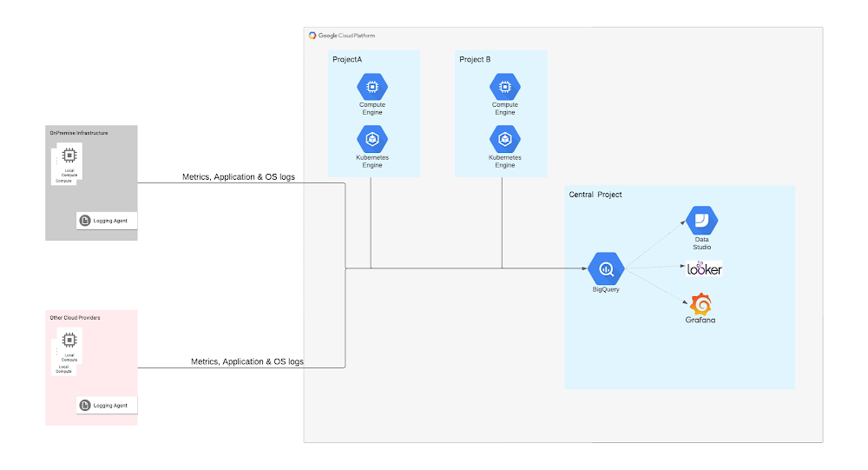Click the ProjectA title label
Viewport: 868px width, 470px height.
point(347,59)
